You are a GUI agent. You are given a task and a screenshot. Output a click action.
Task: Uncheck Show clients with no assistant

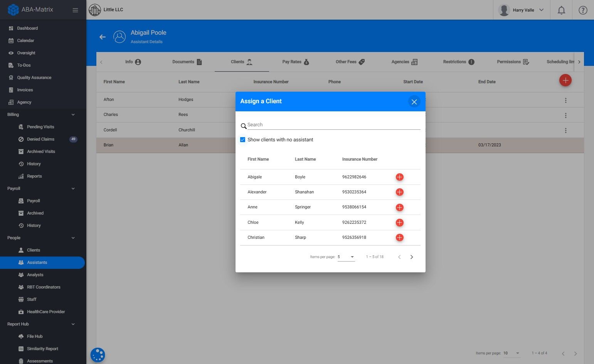[x=242, y=140]
